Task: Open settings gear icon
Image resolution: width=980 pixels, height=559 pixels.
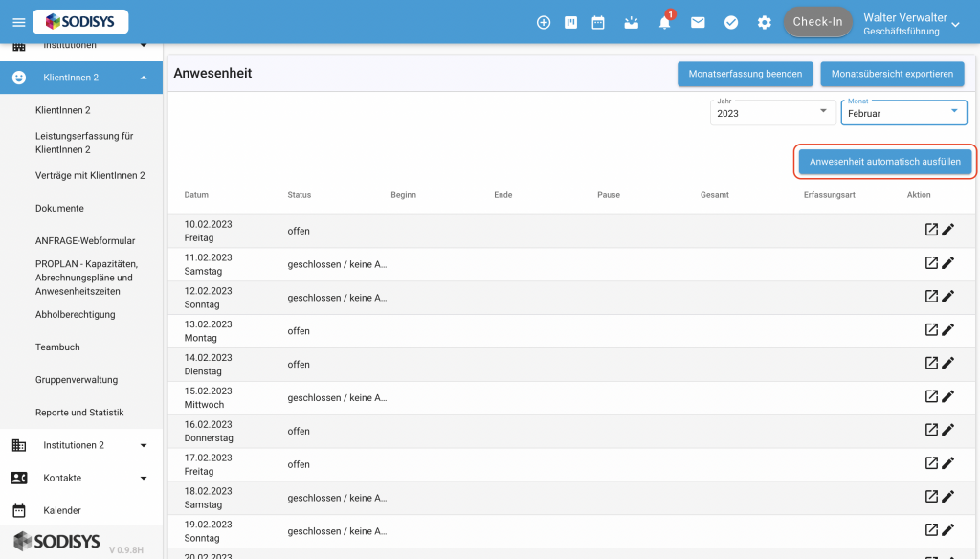Action: [764, 23]
